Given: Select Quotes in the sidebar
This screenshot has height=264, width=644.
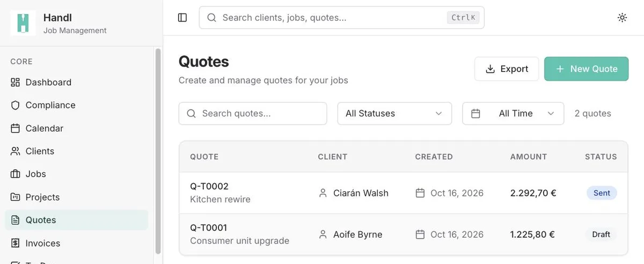Looking at the screenshot, I should pyautogui.click(x=76, y=220).
